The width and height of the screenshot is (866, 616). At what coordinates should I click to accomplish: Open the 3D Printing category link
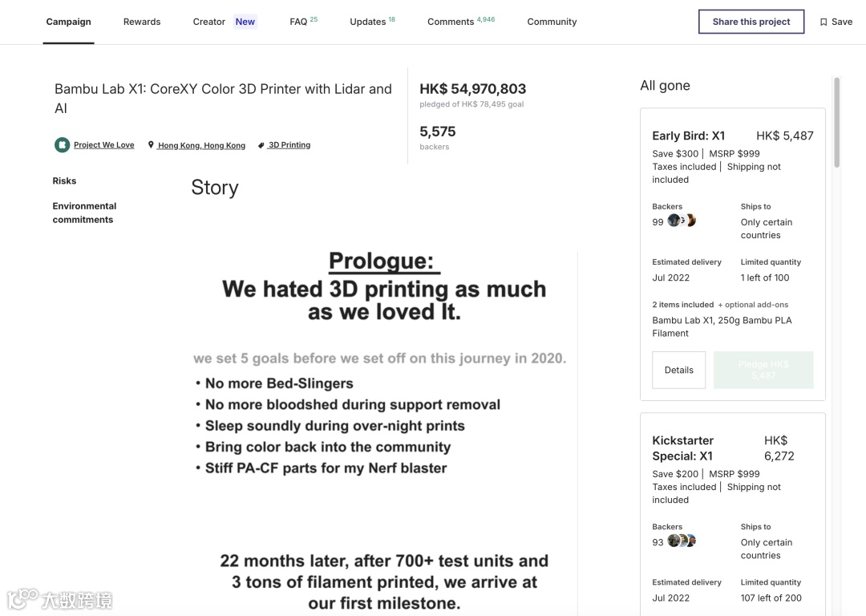289,144
